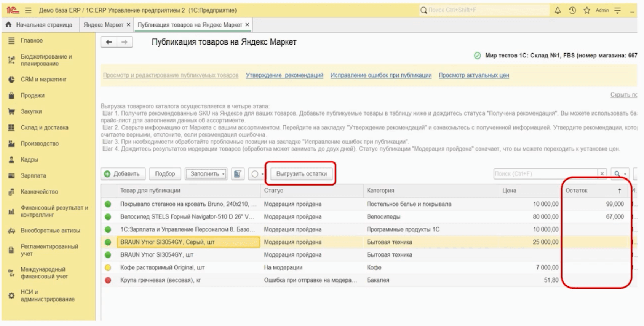This screenshot has width=644, height=326.
Task: Open Утверждение рекомендаций link
Action: click(284, 75)
